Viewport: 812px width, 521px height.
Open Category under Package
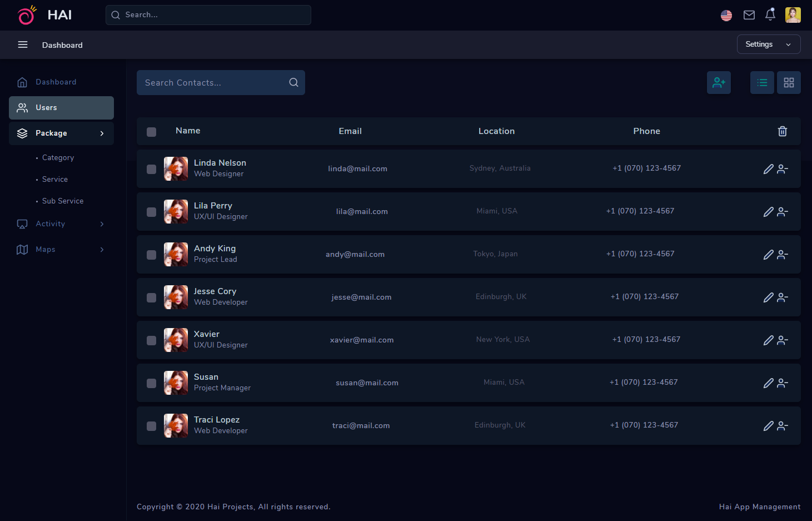coord(58,158)
